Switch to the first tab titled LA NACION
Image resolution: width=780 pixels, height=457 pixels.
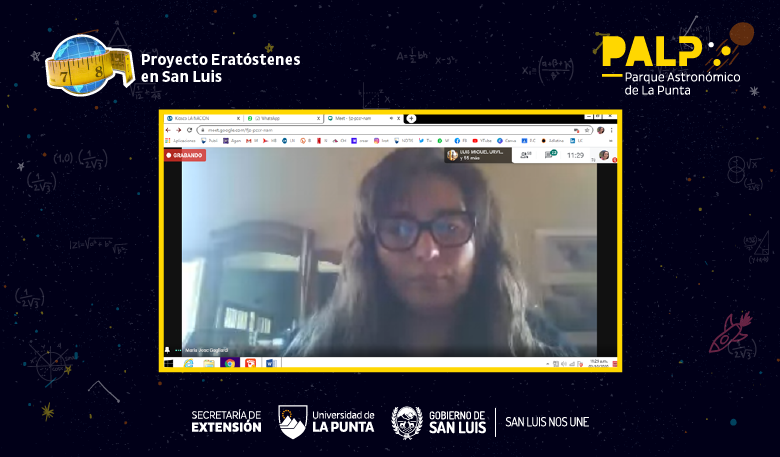(x=204, y=118)
